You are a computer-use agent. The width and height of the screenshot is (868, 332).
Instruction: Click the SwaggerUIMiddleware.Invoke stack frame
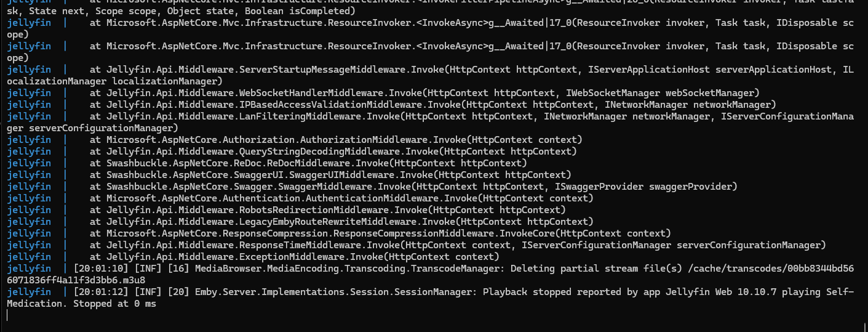click(x=330, y=175)
